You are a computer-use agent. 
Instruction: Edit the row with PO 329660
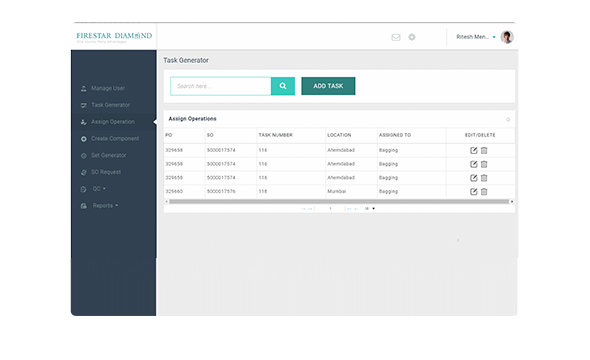pyautogui.click(x=473, y=191)
